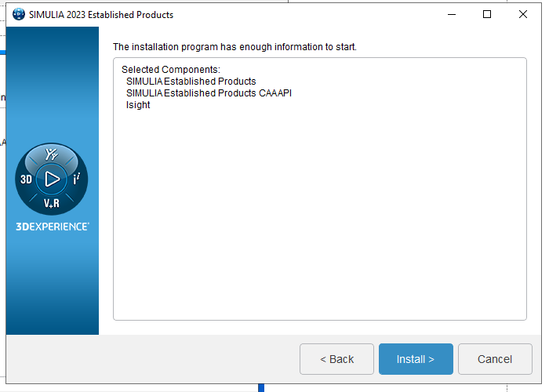
Task: Close the SIMULIA 2023 installer window
Action: point(523,14)
